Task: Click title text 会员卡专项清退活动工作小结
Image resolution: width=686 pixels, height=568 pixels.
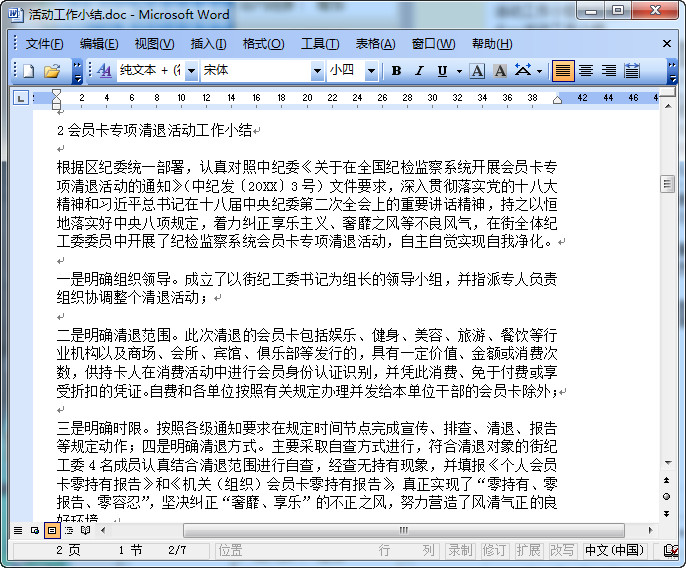Action: [x=160, y=130]
